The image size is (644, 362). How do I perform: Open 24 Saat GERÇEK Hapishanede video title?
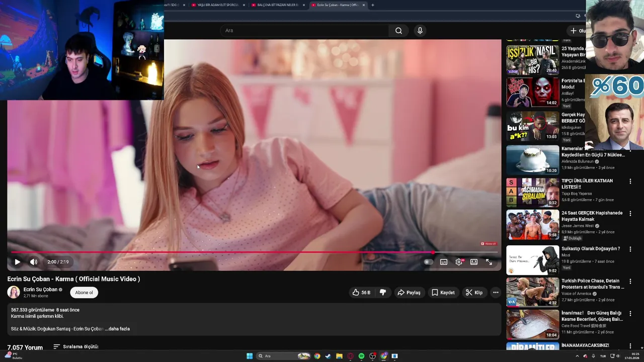tap(592, 216)
